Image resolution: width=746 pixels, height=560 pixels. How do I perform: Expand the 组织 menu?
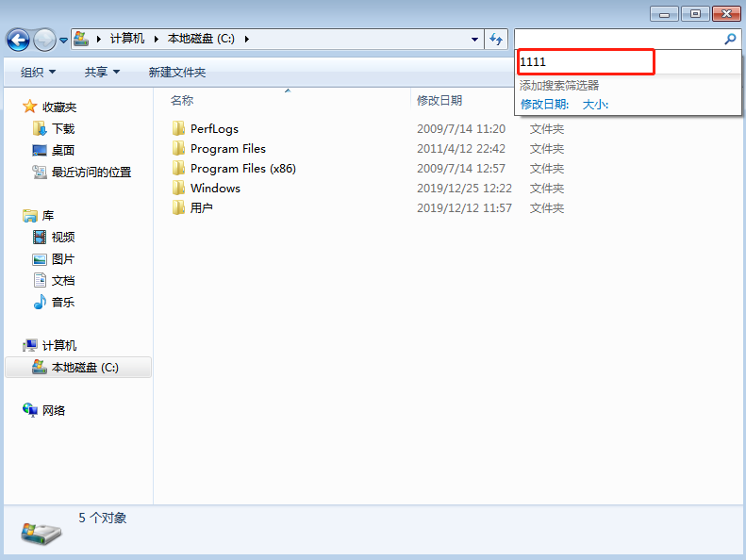(38, 72)
